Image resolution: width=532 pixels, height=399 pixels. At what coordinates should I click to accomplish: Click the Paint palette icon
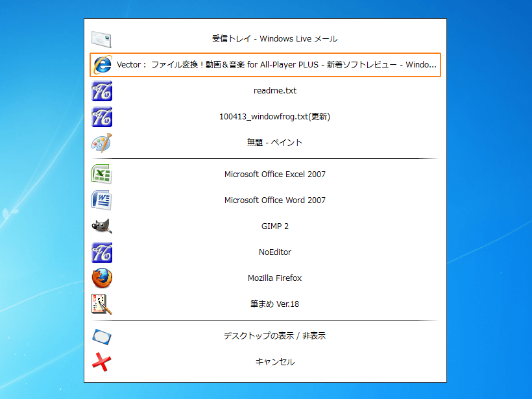[102, 143]
